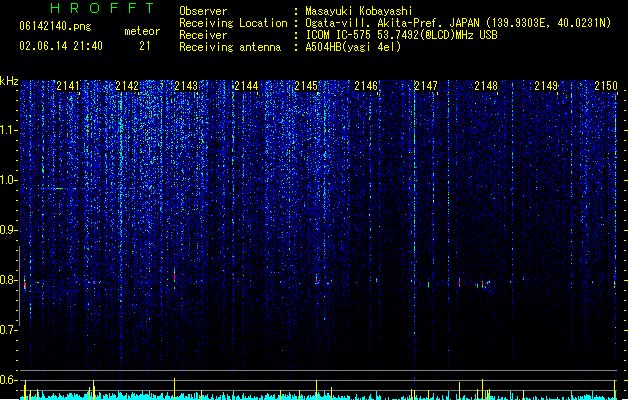Click the cyan noise level graph at bottom
The image size is (629, 400).
tap(318, 396)
